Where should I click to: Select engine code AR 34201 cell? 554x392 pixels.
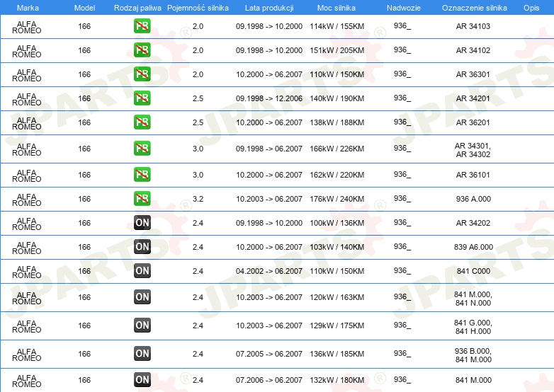coord(473,98)
